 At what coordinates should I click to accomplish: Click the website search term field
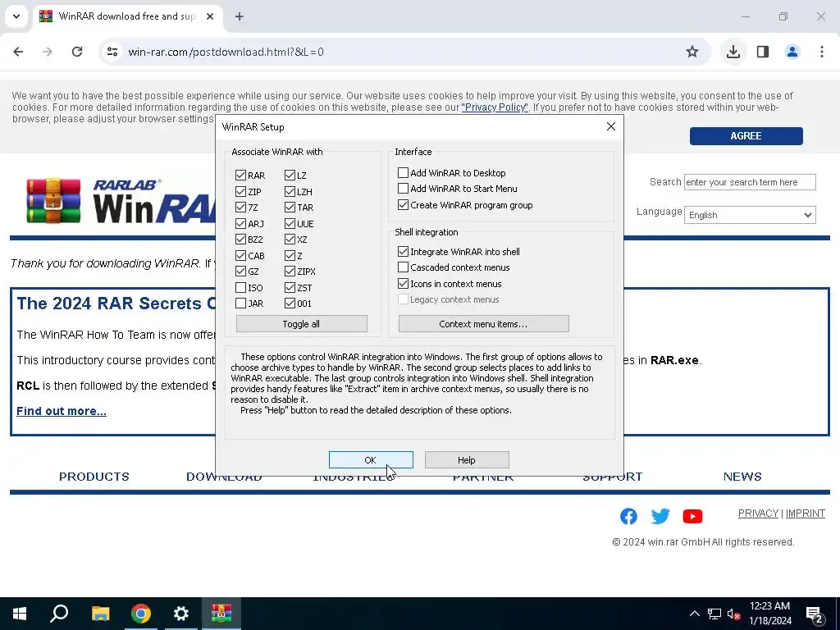point(750,182)
